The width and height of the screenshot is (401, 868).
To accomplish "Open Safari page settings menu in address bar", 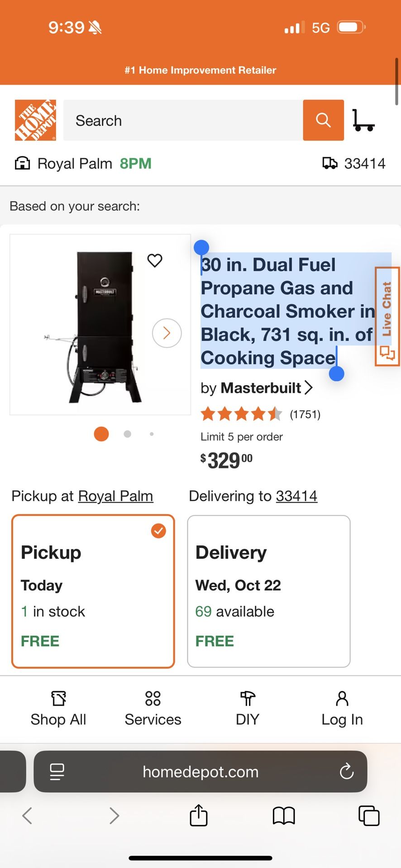I will [57, 771].
